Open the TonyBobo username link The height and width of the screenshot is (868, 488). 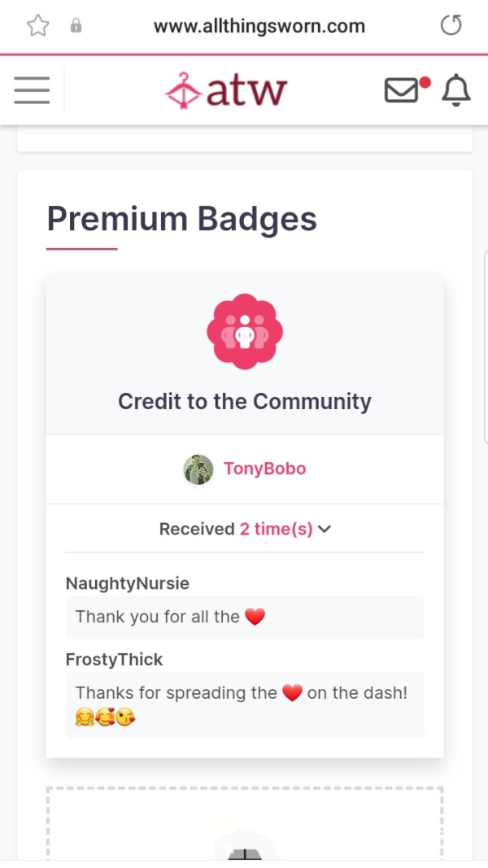pyautogui.click(x=264, y=469)
